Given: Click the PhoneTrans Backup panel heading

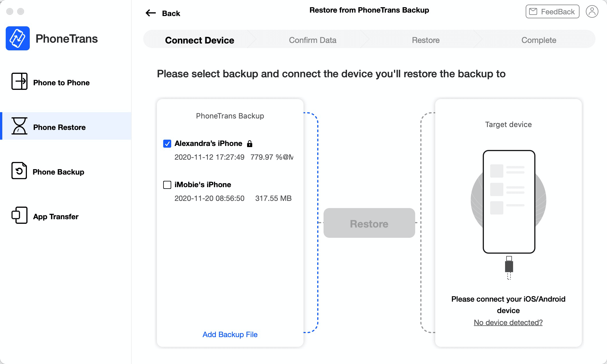Looking at the screenshot, I should click(230, 116).
